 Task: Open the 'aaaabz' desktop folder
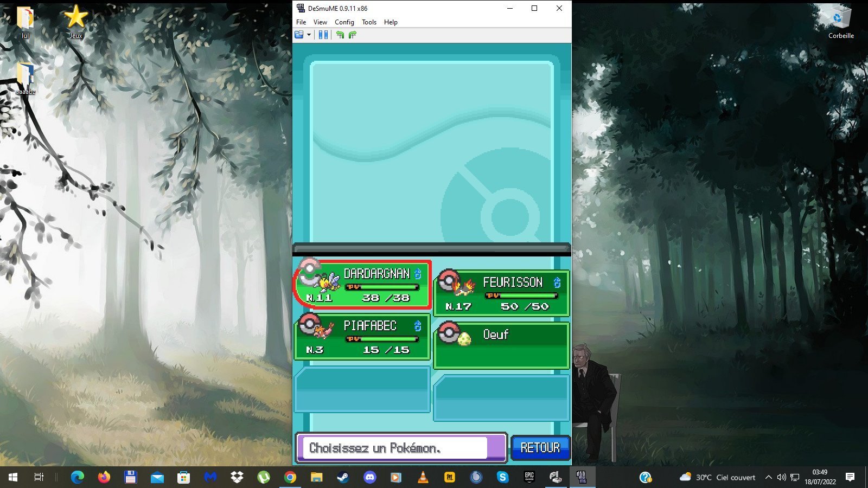pos(25,79)
